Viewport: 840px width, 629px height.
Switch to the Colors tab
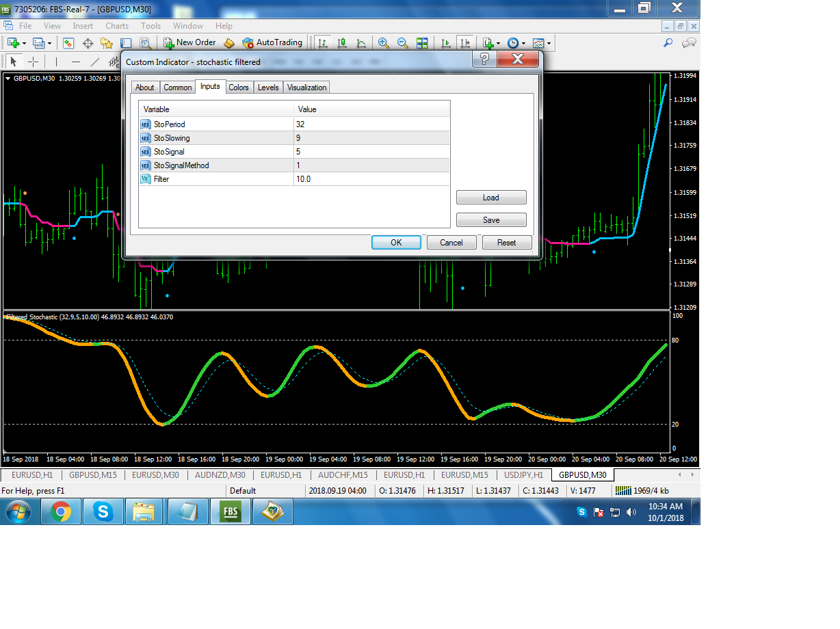click(x=239, y=88)
